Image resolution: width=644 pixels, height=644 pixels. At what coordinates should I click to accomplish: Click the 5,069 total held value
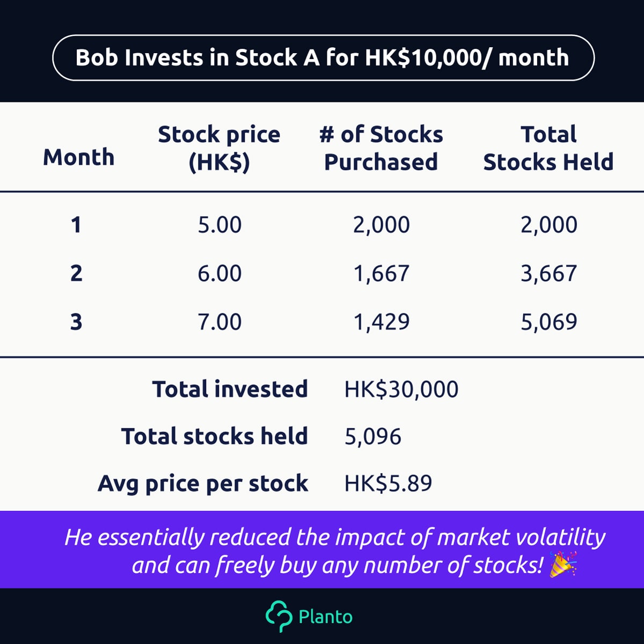[x=549, y=322]
